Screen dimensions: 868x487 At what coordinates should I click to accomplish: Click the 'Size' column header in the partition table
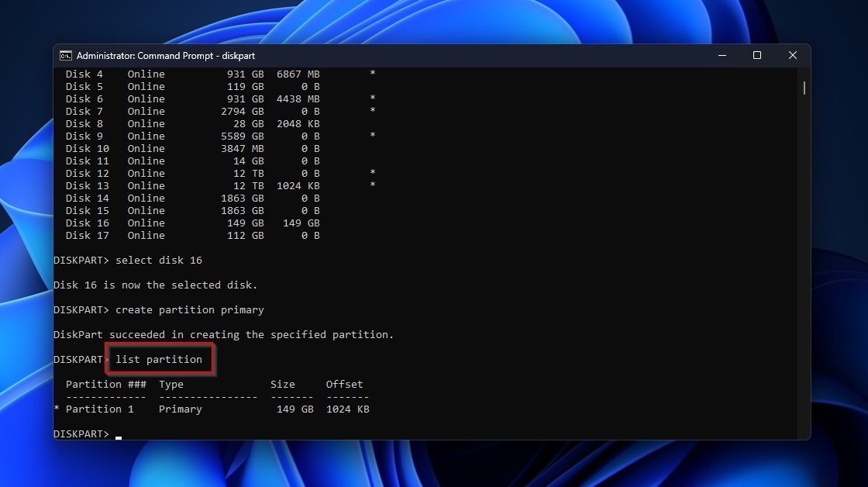point(283,385)
